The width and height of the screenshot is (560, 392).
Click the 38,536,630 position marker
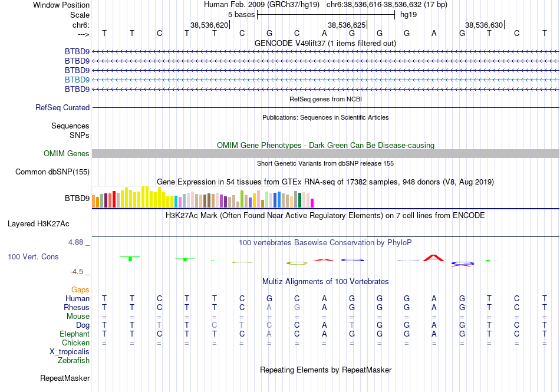(484, 25)
